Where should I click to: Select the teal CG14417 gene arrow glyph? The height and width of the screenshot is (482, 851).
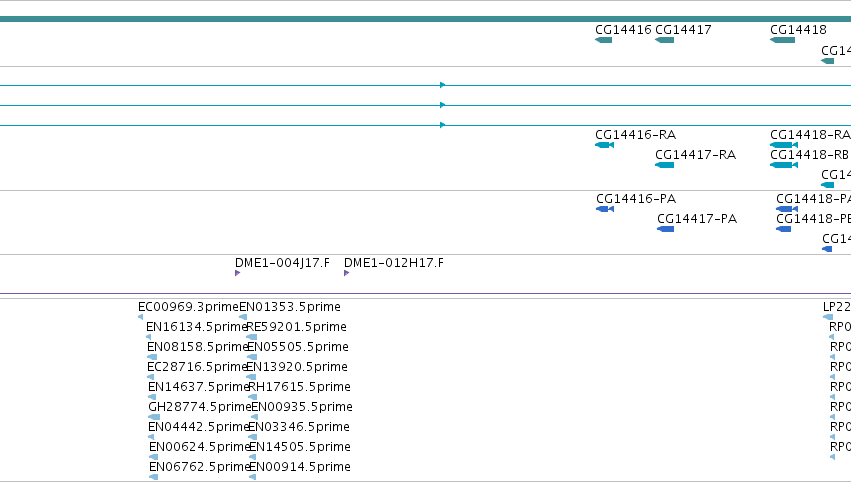(x=664, y=40)
